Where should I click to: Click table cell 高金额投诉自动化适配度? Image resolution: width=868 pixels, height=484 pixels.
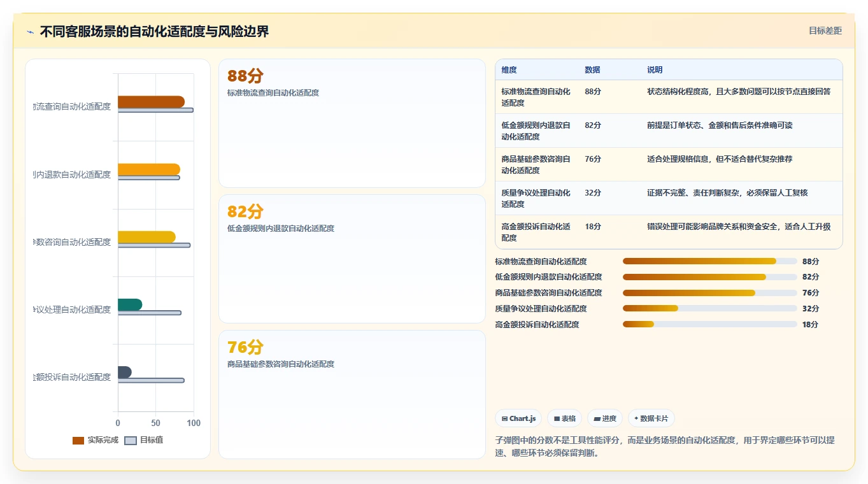(536, 232)
